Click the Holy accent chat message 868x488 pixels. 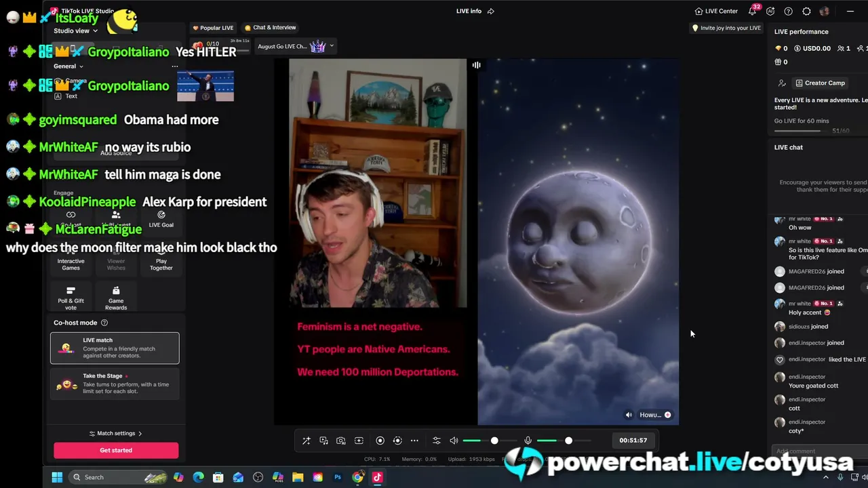[x=809, y=312]
